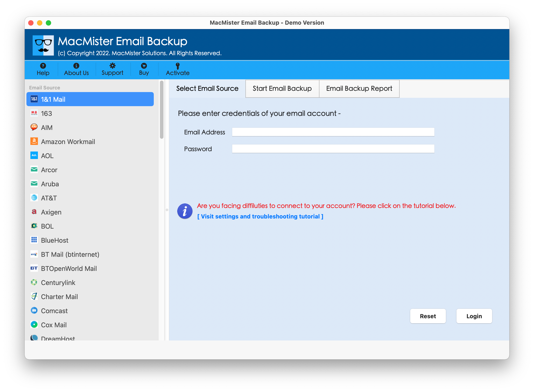Select the AOL email source icon
Image resolution: width=534 pixels, height=392 pixels.
(34, 155)
